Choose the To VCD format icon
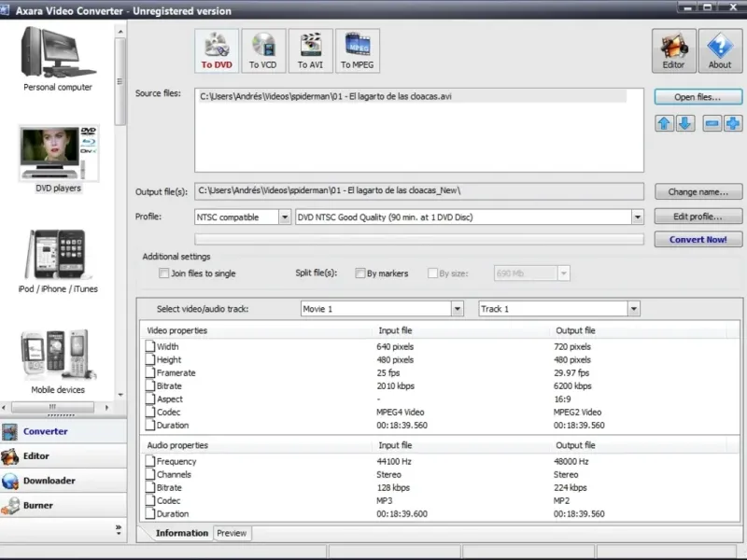The image size is (747, 560). (263, 50)
